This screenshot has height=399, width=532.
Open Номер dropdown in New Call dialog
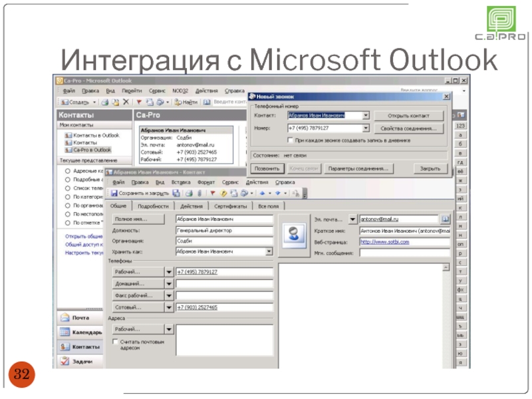[x=365, y=128]
